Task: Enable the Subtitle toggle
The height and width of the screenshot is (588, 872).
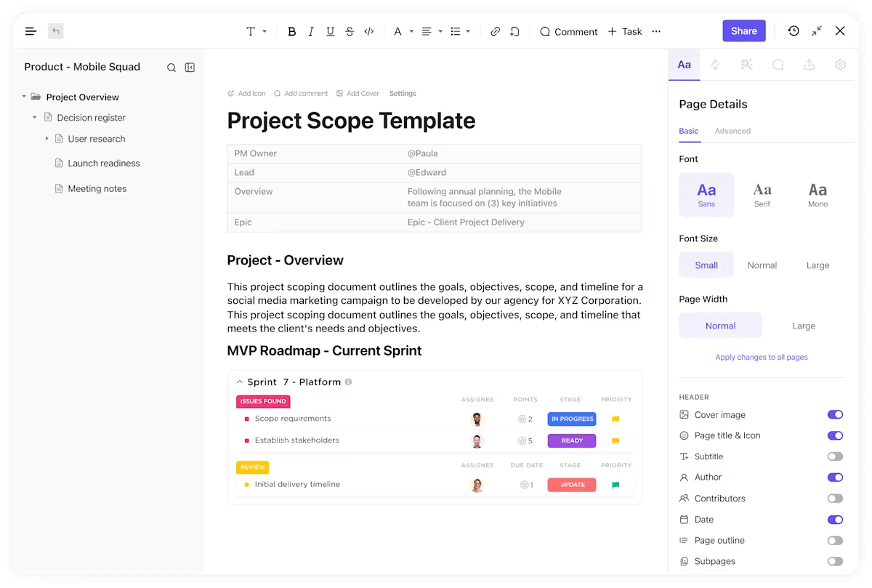Action: (x=835, y=456)
